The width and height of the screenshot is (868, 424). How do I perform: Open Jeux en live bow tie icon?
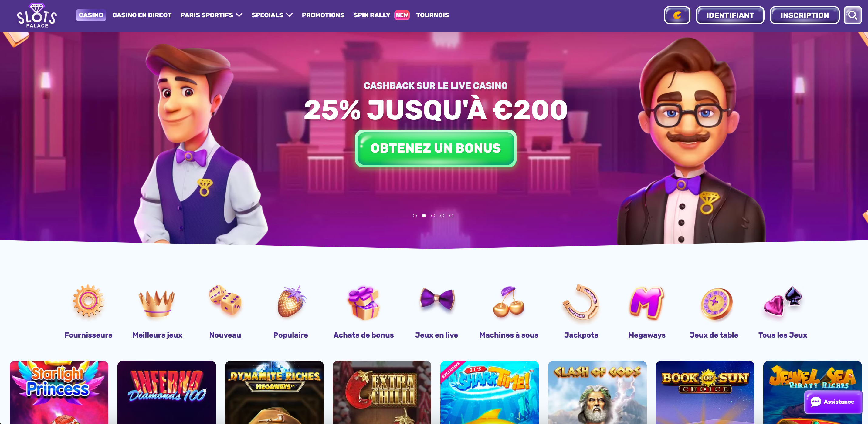[437, 299]
